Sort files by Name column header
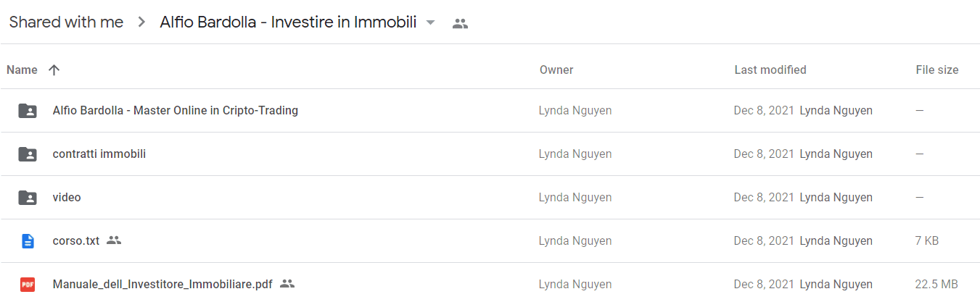Viewport: 980px width, 302px height. point(22,70)
